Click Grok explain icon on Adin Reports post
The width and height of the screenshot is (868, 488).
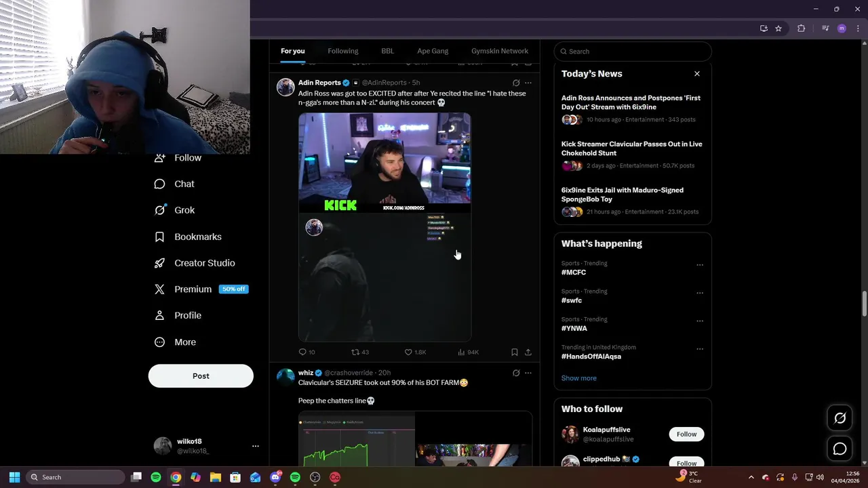tap(516, 83)
